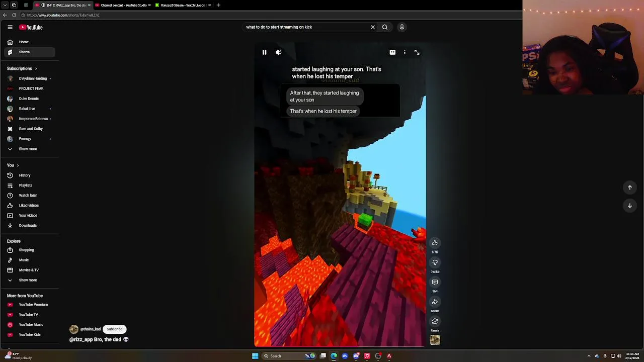Open Microsoft Edge from taskbar

coord(334,356)
